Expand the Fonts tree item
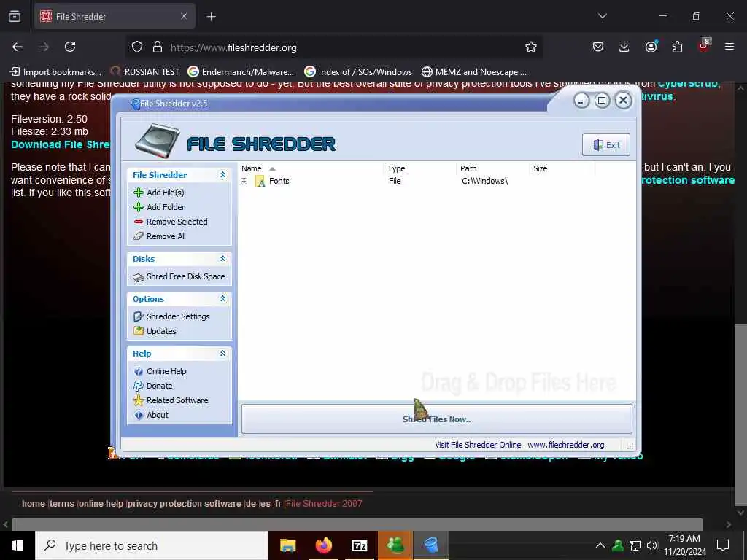The height and width of the screenshot is (560, 747). pos(244,182)
